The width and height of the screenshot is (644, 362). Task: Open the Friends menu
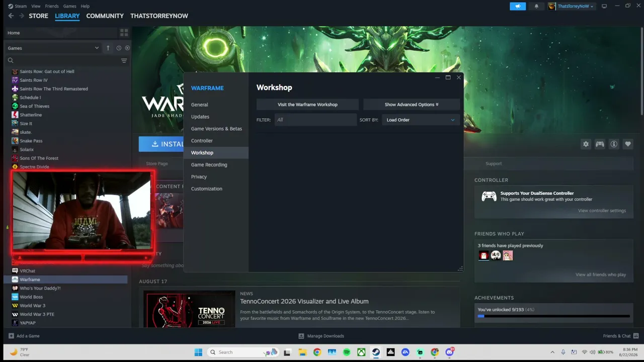point(52,6)
